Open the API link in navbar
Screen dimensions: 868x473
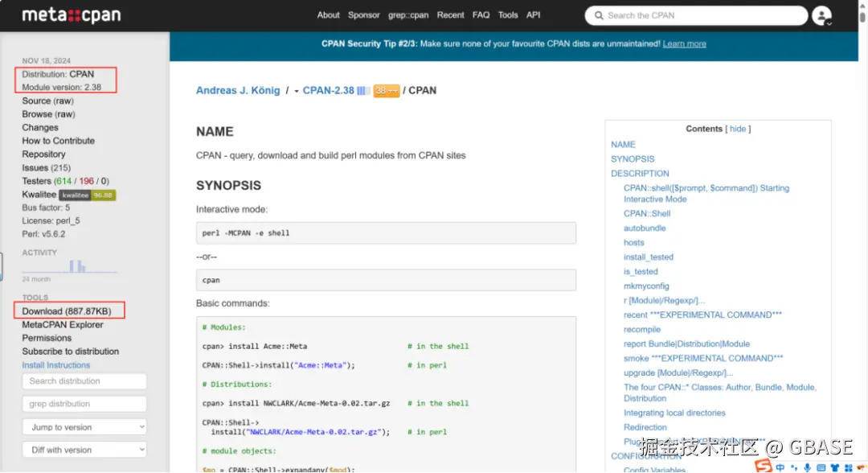(x=533, y=15)
